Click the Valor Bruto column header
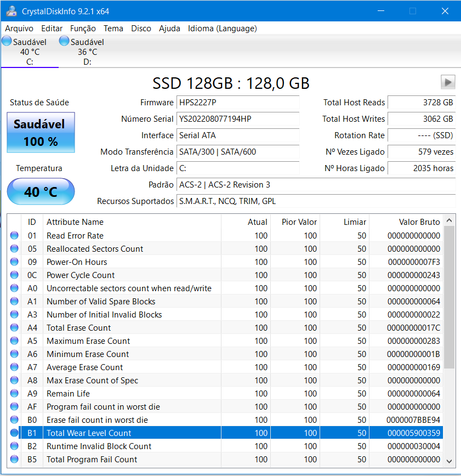Screen dimensions: 461x476 coord(406,222)
